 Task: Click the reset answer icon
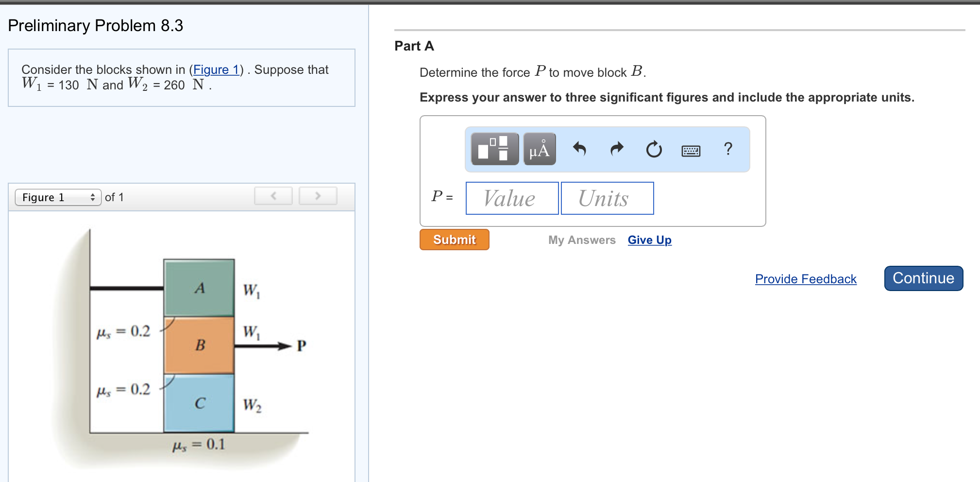click(x=653, y=150)
